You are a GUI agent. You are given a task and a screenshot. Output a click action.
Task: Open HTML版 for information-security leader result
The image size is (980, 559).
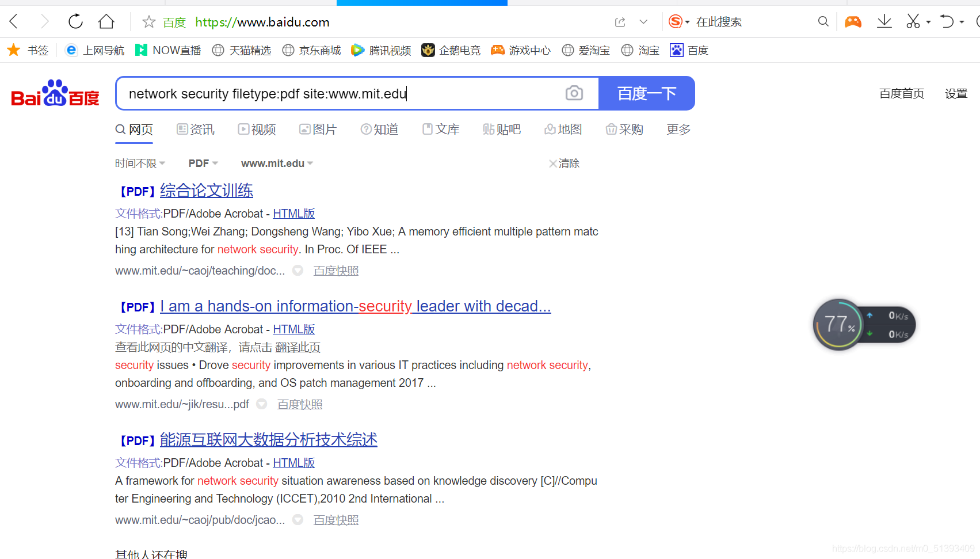(x=293, y=329)
